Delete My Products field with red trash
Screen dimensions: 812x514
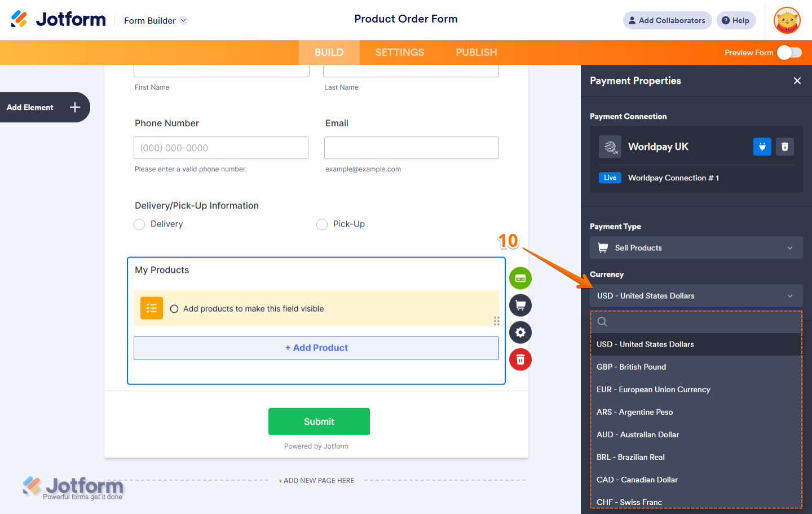pyautogui.click(x=520, y=360)
